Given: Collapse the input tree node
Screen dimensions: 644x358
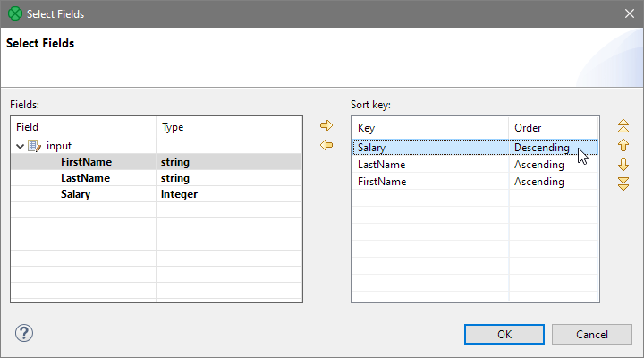Looking at the screenshot, I should coord(21,146).
